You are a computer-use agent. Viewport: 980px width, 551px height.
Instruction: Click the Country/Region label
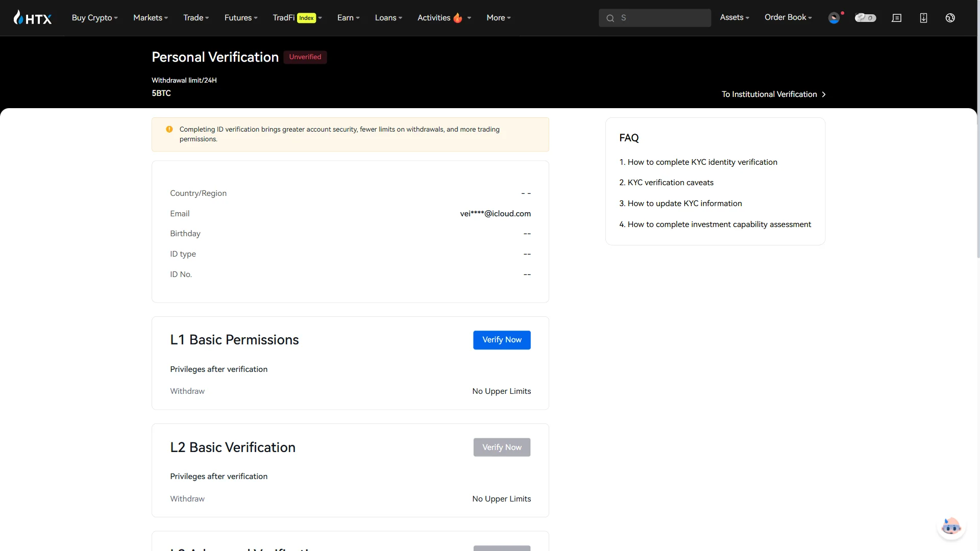pyautogui.click(x=198, y=193)
